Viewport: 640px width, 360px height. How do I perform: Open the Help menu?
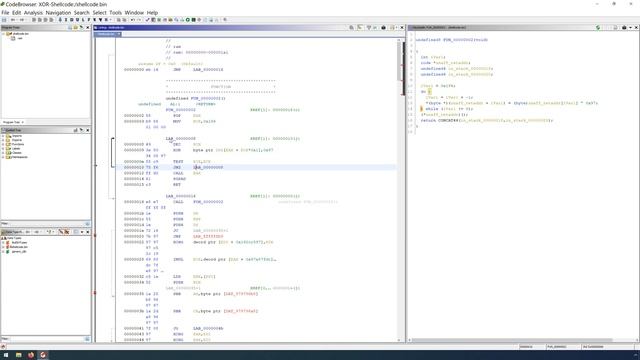(x=152, y=13)
